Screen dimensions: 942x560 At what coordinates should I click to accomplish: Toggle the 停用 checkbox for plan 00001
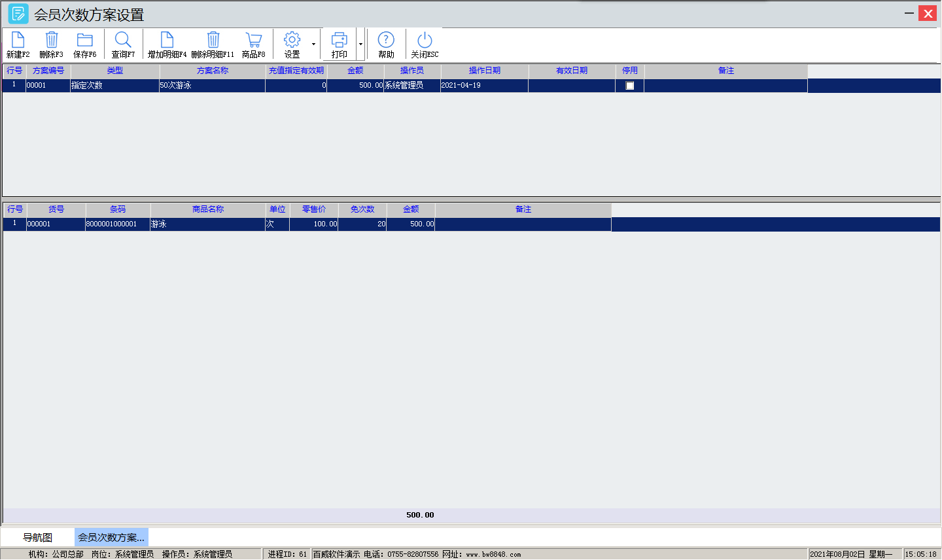pyautogui.click(x=629, y=86)
